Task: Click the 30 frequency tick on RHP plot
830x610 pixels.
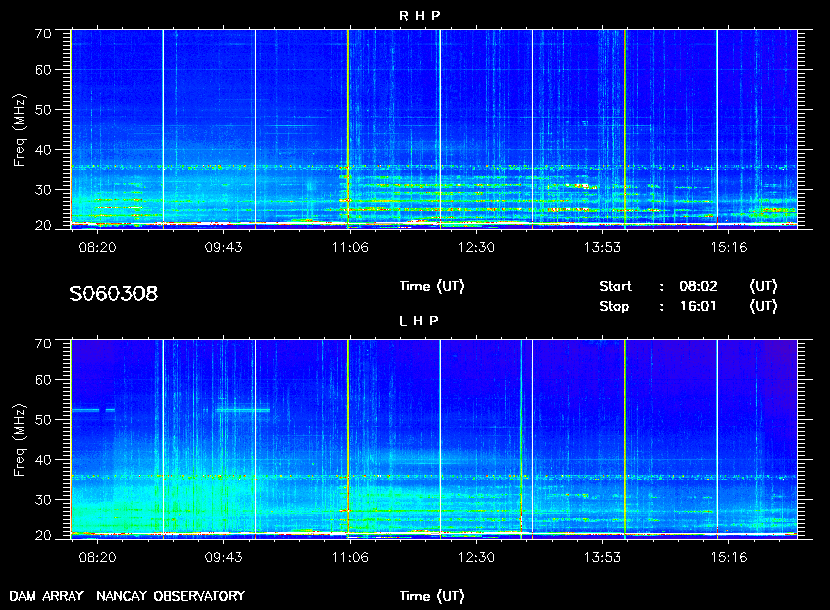Action: tap(43, 190)
